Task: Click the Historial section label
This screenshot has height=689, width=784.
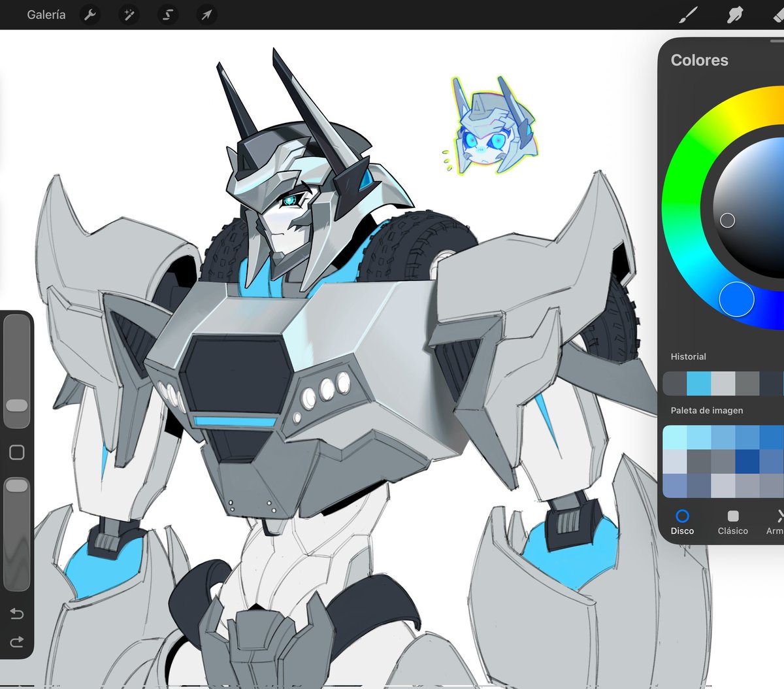Action: coord(688,356)
